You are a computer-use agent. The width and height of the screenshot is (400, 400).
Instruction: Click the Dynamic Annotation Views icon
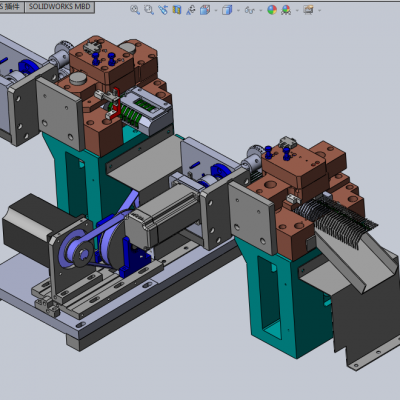tap(191, 10)
